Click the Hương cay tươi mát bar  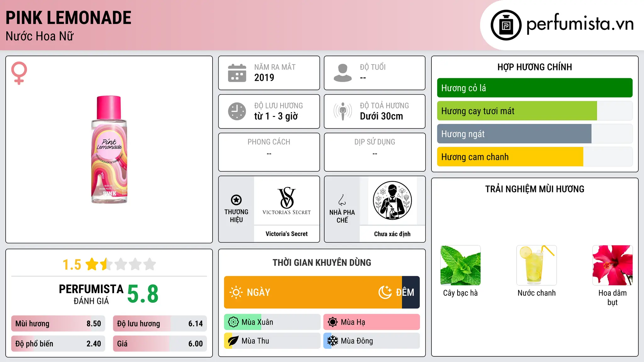click(535, 111)
